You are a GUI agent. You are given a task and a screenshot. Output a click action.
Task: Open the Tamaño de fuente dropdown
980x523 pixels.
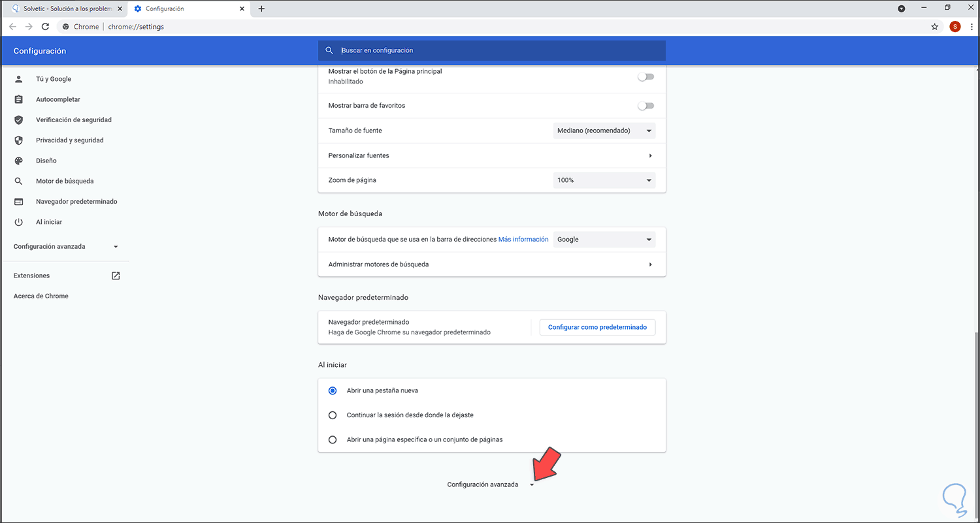point(604,131)
